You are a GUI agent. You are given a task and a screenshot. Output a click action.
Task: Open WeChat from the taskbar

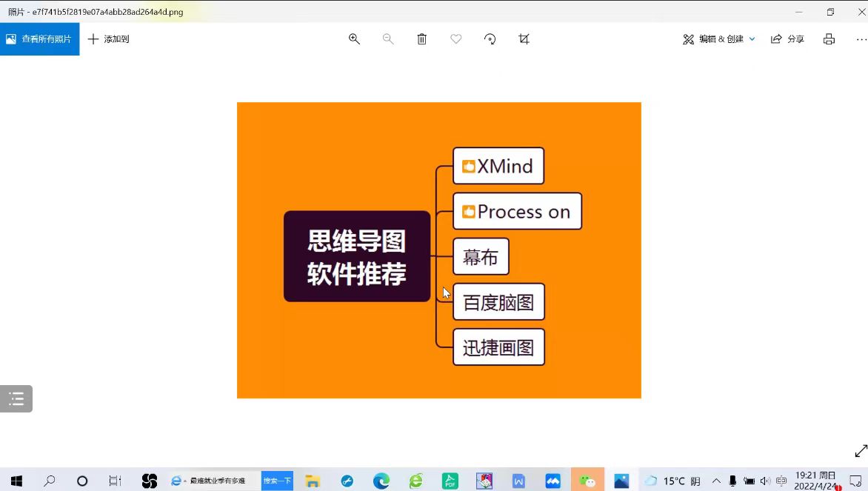587,481
